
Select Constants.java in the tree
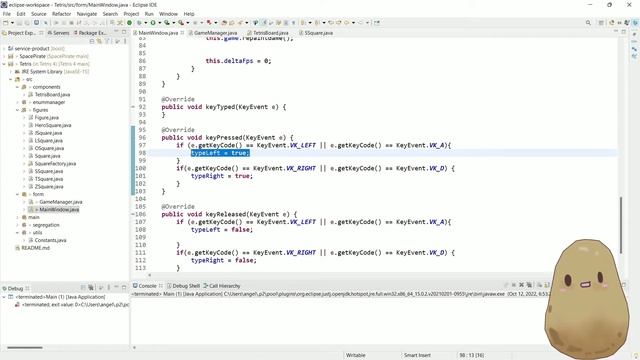[x=50, y=240]
